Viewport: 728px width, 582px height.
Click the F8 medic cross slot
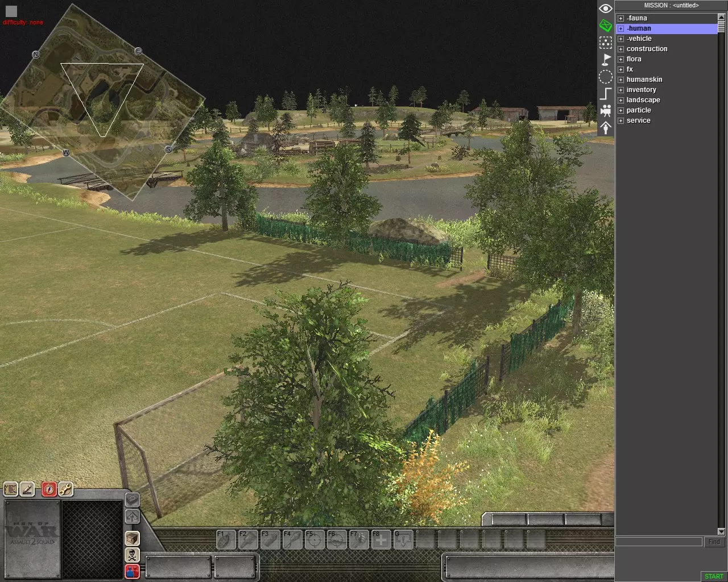click(x=380, y=539)
